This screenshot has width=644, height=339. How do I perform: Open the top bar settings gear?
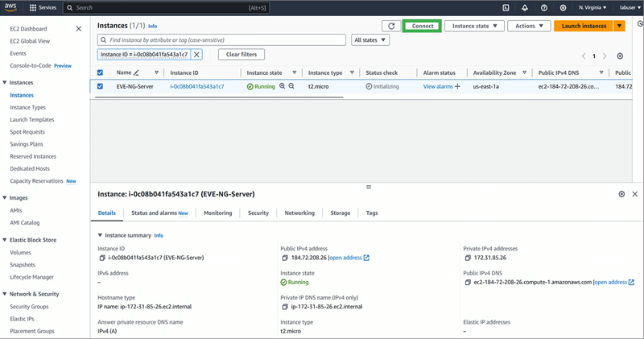[x=563, y=7]
